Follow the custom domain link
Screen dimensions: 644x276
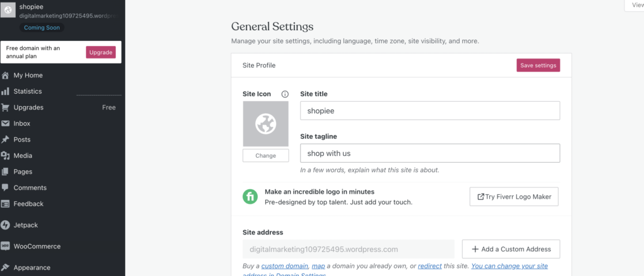285,267
